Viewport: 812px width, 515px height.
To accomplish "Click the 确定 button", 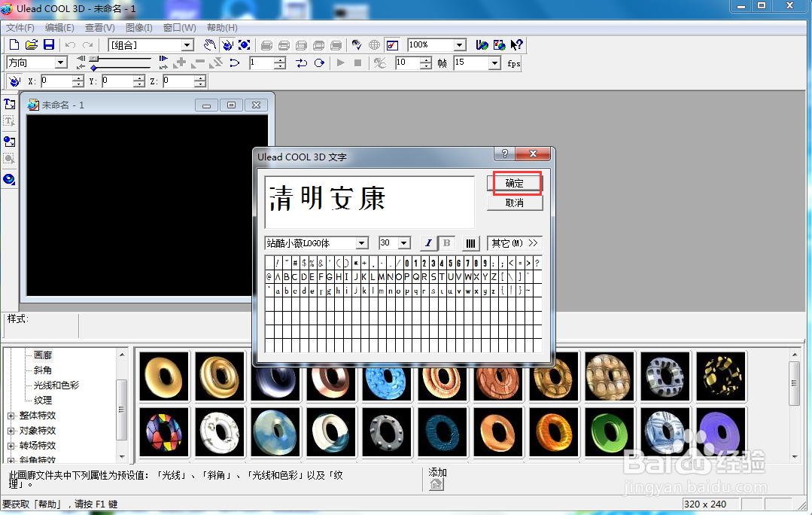I will [x=515, y=184].
